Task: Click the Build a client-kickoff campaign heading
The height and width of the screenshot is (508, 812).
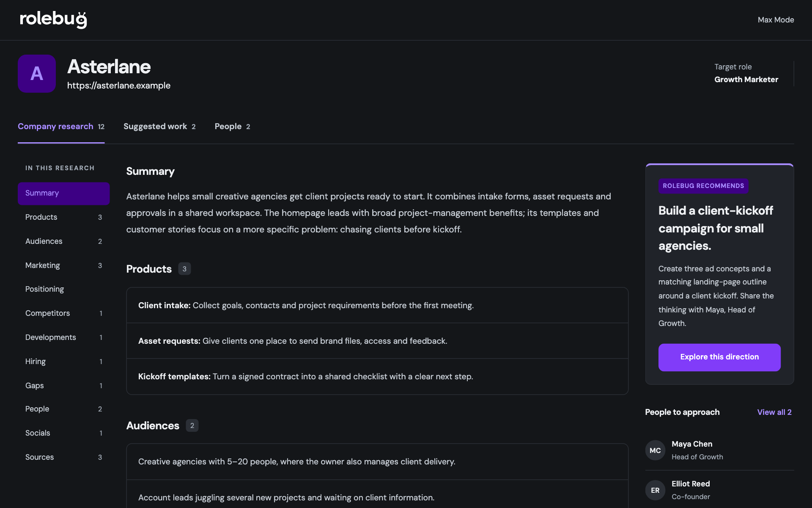Action: [x=716, y=228]
